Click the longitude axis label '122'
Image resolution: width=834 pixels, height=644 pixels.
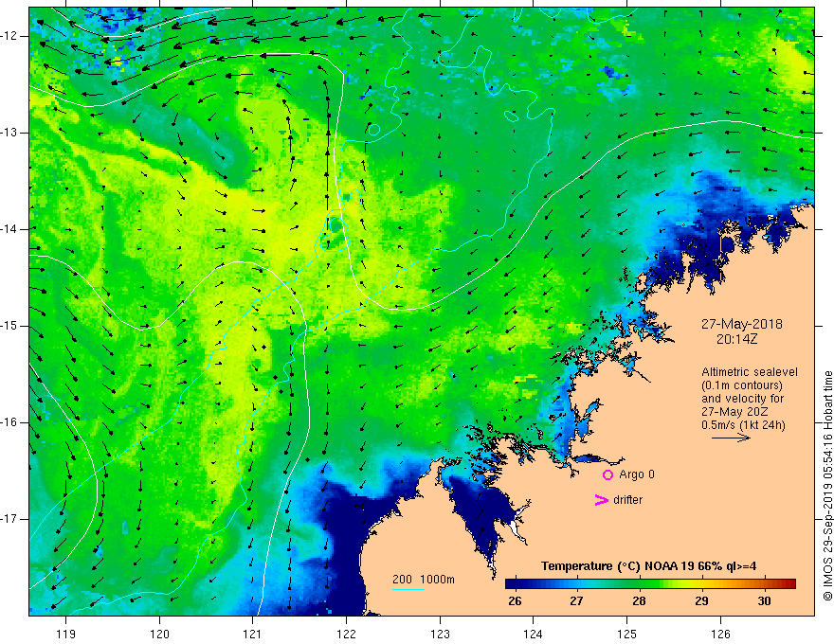346,634
